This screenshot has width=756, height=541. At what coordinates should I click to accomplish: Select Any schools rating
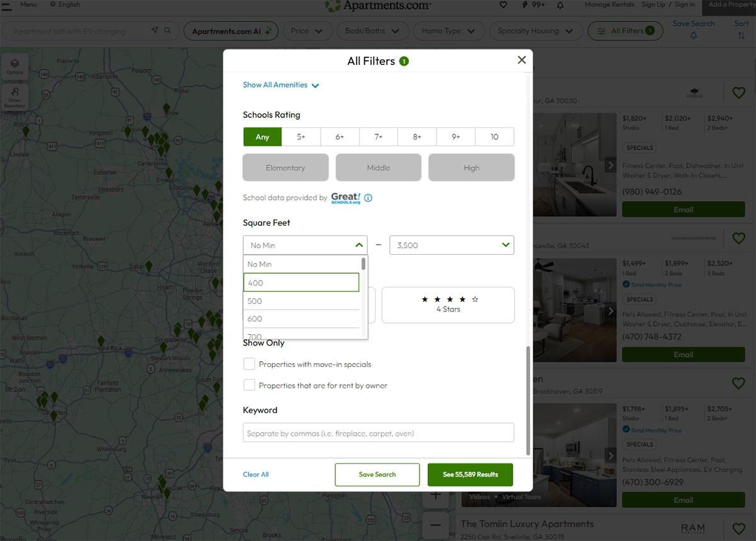tap(262, 137)
